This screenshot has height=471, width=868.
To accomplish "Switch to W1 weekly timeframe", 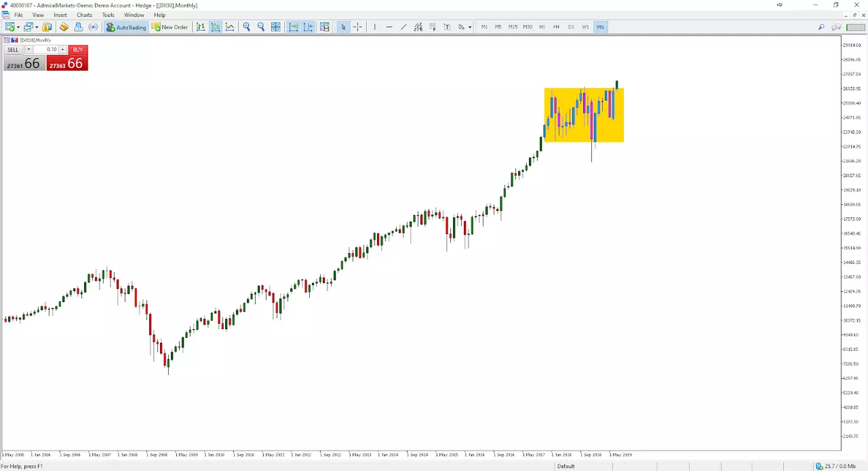I will (585, 27).
